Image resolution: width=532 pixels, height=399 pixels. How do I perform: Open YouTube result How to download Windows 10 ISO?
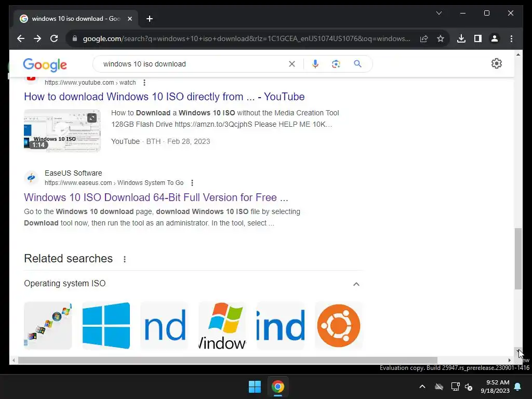164,97
